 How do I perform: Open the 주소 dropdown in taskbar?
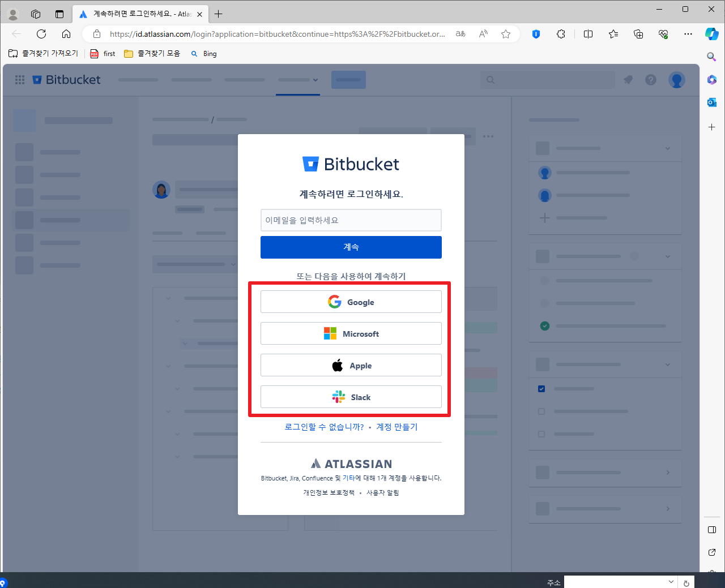coord(671,582)
